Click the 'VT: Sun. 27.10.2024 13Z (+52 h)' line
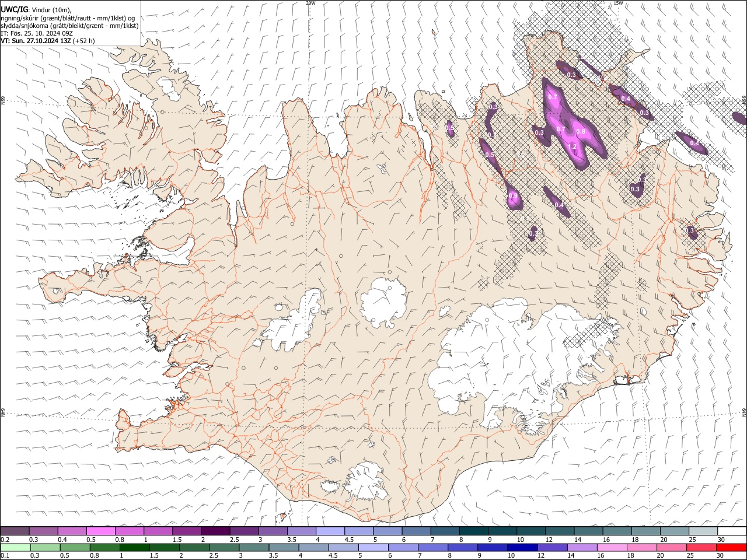This screenshot has width=747, height=560. tap(48, 41)
